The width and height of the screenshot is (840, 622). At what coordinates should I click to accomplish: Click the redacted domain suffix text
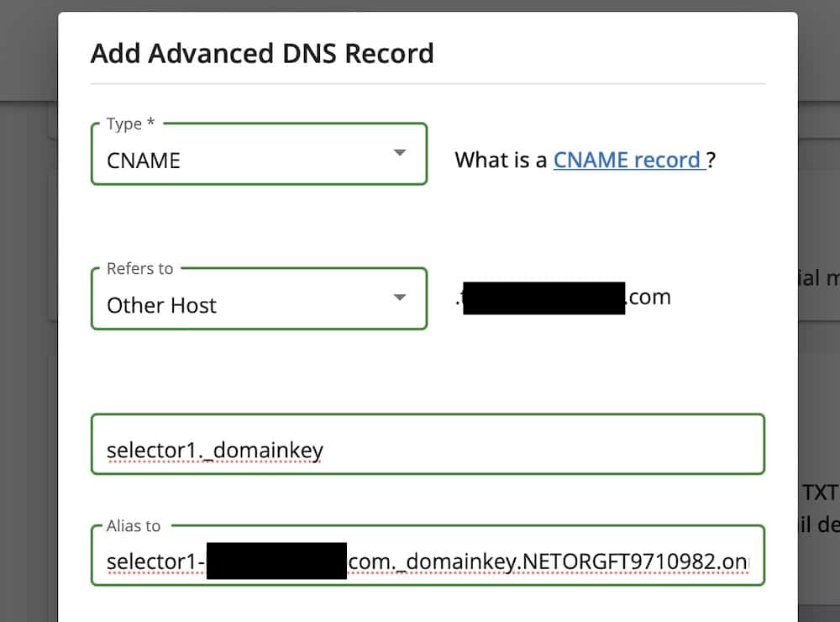tap(649, 297)
